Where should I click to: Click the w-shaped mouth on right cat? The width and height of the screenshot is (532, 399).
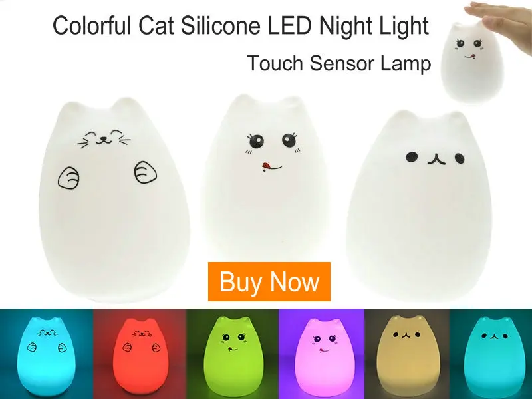[x=436, y=159]
